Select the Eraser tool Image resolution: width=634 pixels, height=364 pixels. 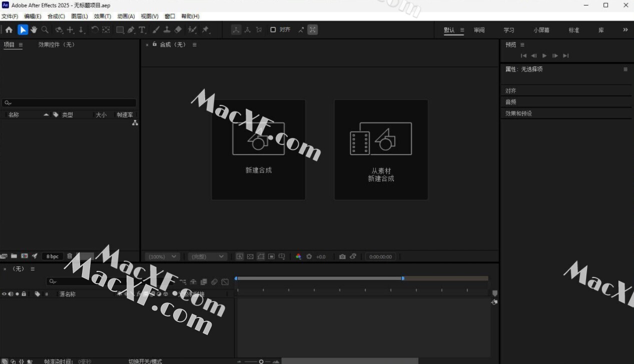178,30
